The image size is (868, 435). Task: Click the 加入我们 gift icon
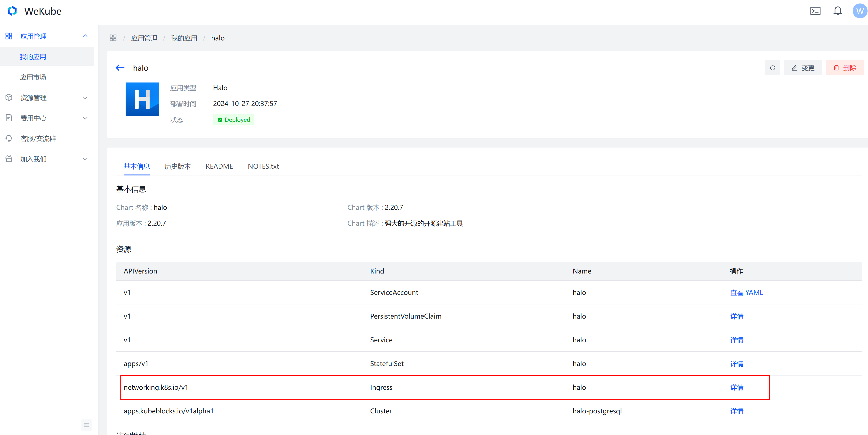(9, 159)
